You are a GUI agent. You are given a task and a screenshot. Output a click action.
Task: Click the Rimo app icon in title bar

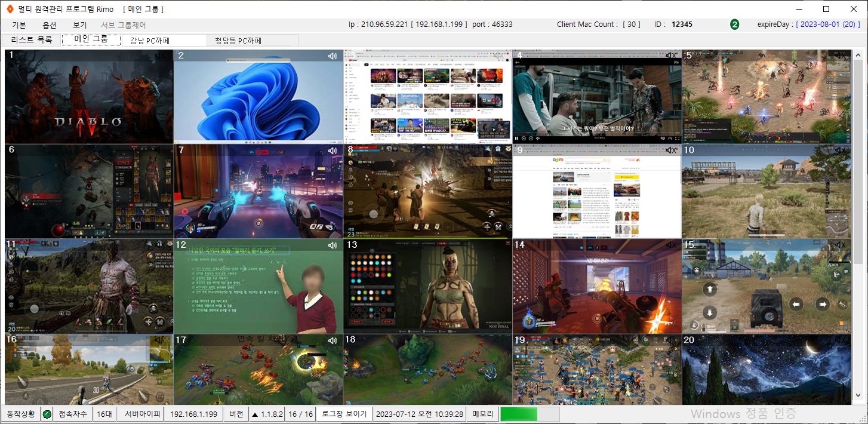[x=10, y=9]
